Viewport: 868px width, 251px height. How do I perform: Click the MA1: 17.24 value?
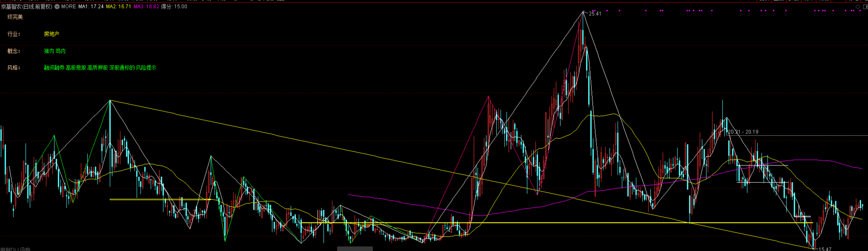(x=91, y=7)
